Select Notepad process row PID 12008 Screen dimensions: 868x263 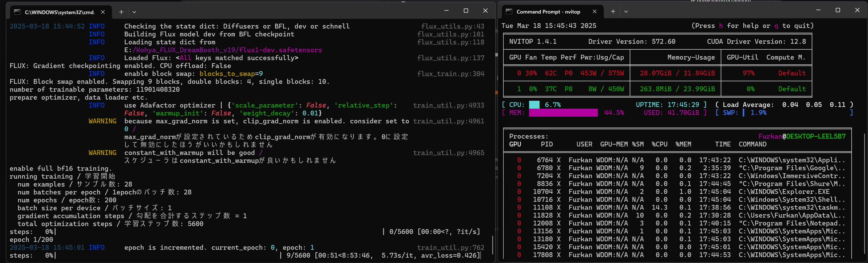point(677,223)
